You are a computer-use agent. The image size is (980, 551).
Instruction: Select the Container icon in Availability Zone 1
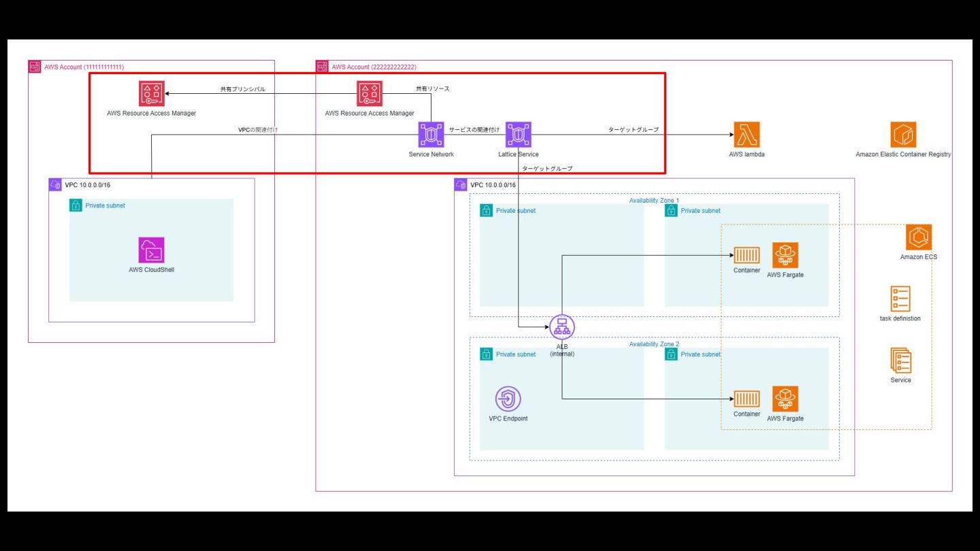point(747,256)
